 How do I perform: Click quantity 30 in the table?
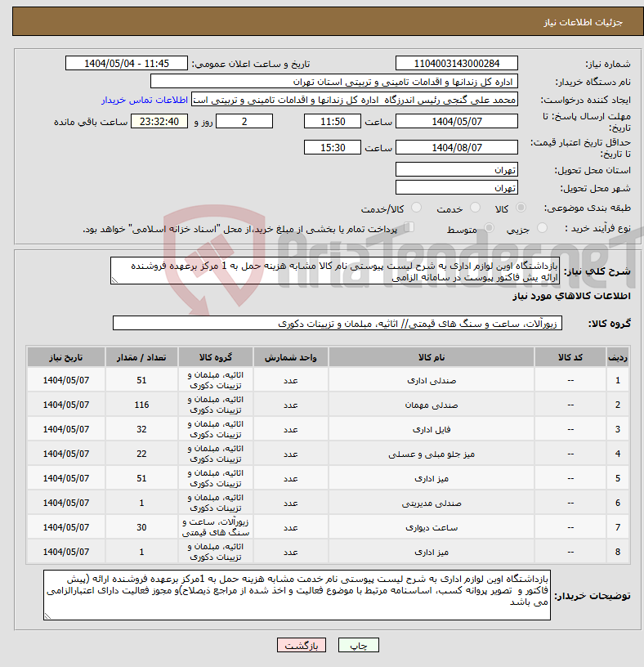click(x=141, y=527)
